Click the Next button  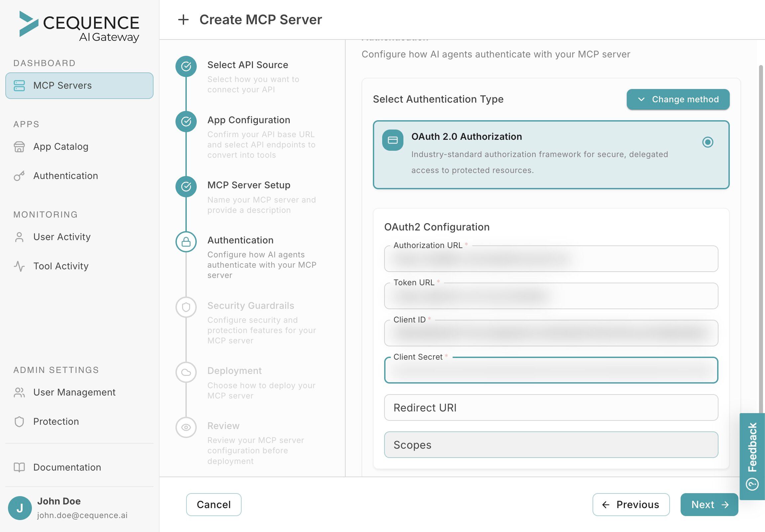click(x=709, y=504)
